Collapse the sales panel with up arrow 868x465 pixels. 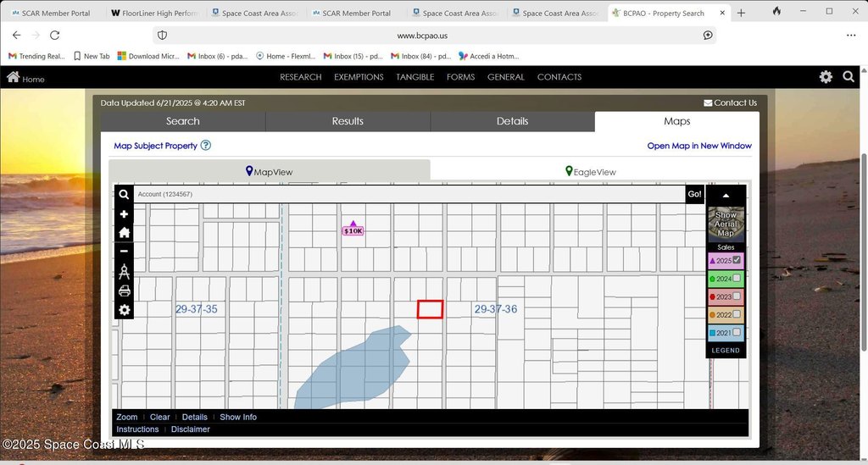pyautogui.click(x=726, y=196)
